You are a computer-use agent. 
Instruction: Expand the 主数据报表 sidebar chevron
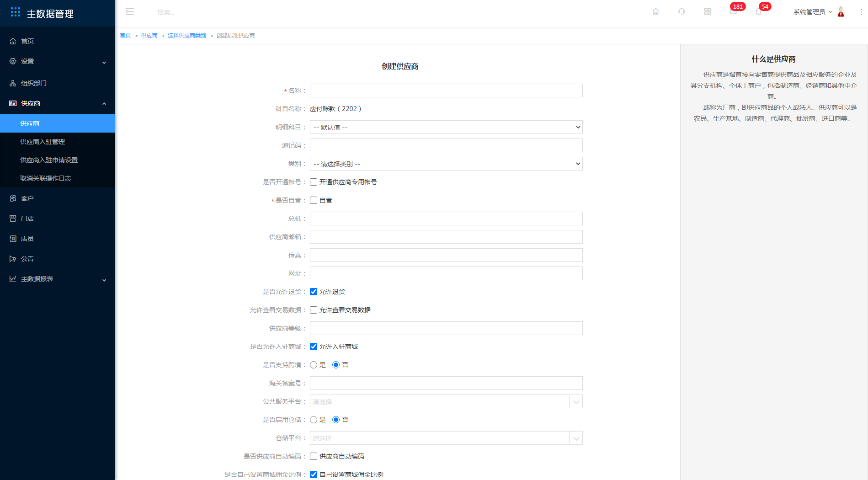pos(104,280)
